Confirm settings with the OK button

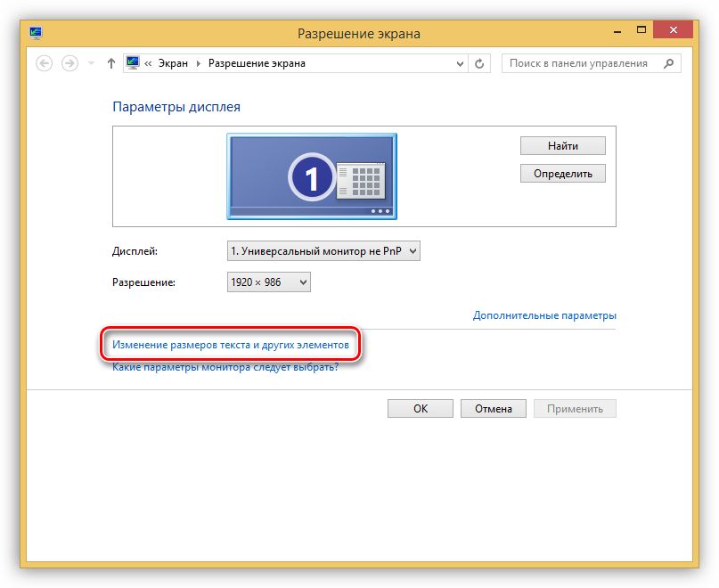click(x=421, y=409)
